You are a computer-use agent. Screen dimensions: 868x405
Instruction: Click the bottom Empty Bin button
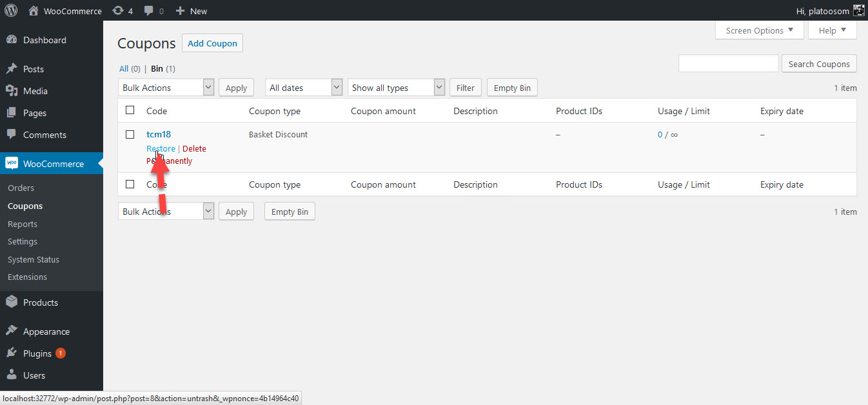(x=290, y=212)
